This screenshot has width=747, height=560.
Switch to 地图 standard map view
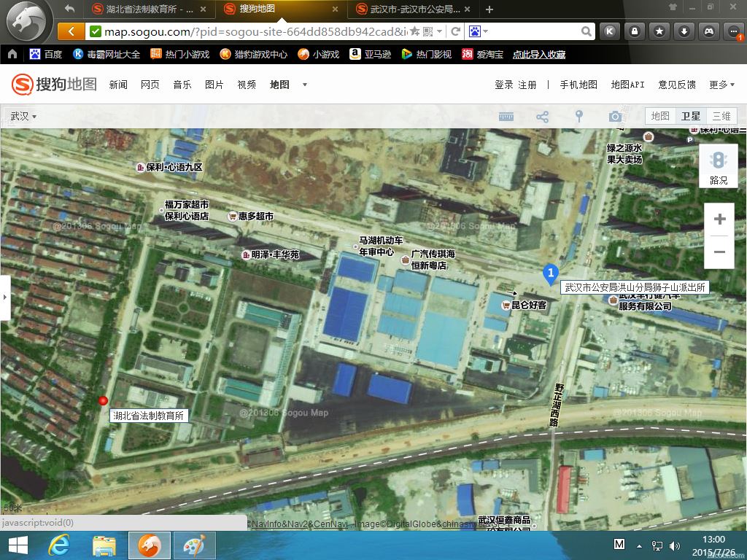pos(660,116)
